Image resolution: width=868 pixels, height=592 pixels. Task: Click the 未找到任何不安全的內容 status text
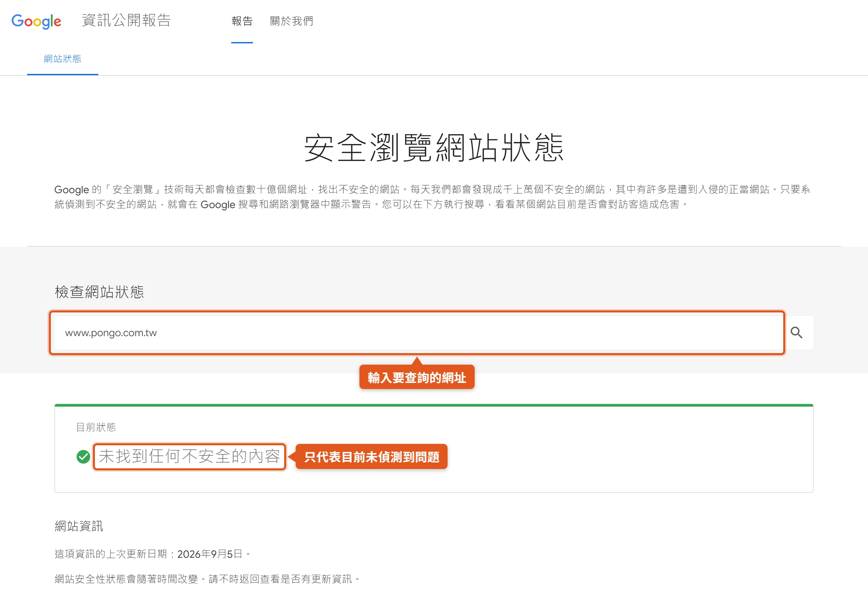click(x=189, y=456)
